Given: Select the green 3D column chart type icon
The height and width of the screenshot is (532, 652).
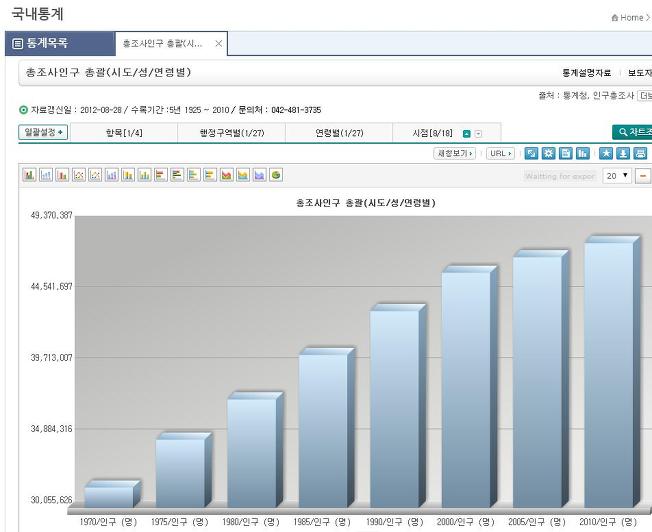Looking at the screenshot, I should pos(29,175).
